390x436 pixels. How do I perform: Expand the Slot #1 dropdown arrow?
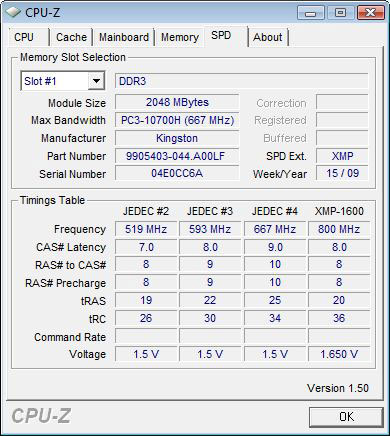pos(96,81)
